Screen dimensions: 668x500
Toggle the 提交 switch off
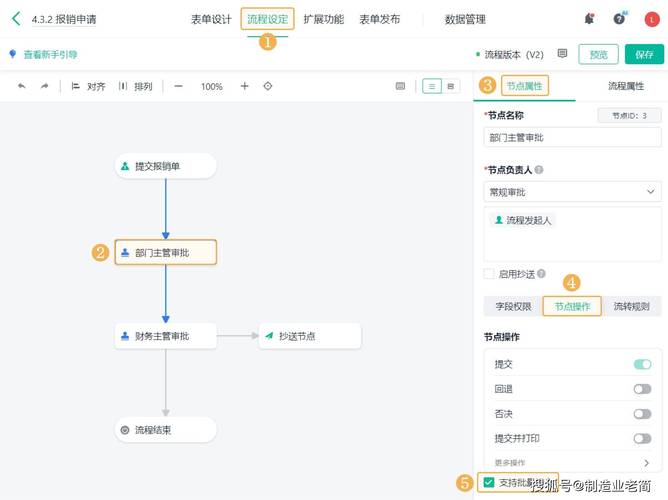[x=642, y=365]
